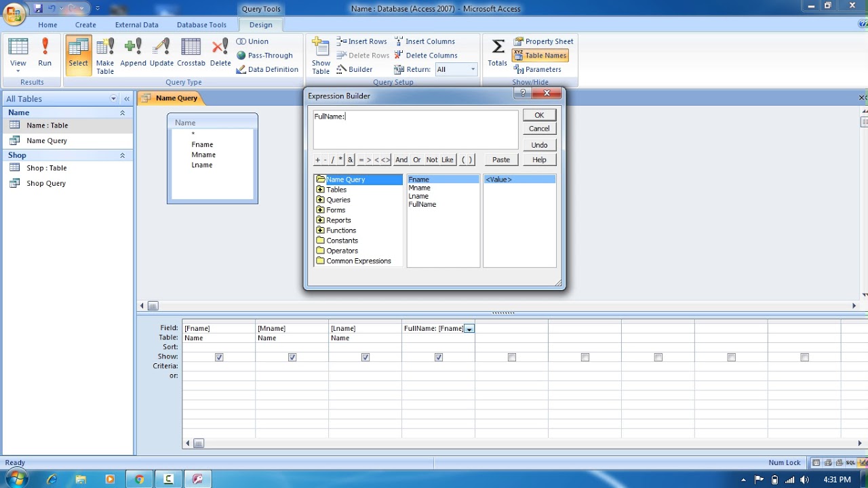Screen dimensions: 868x488
Task: Click Undo in Expression Builder
Action: tap(539, 145)
